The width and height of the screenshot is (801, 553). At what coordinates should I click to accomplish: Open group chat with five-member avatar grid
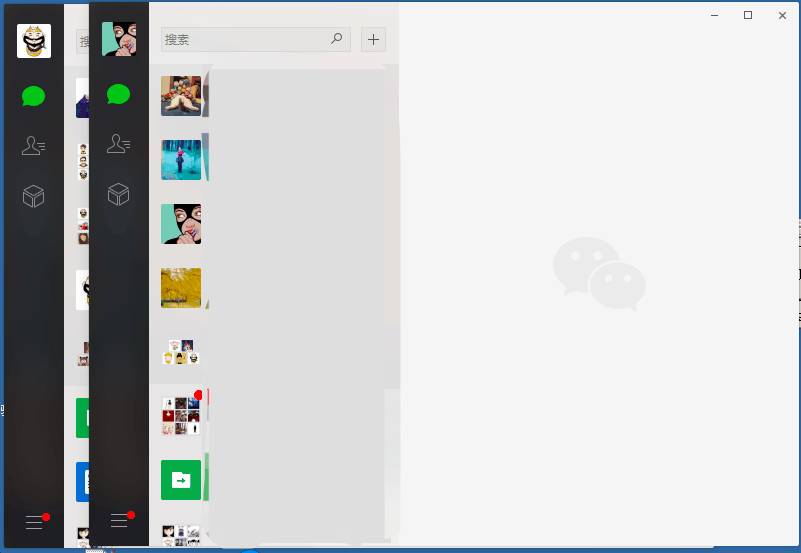(x=181, y=352)
